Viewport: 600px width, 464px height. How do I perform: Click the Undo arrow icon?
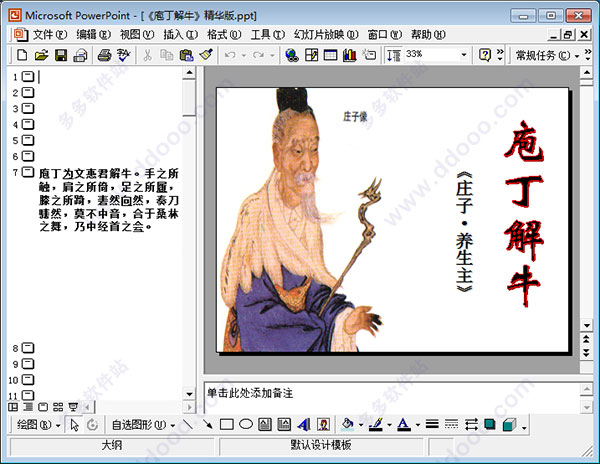230,55
